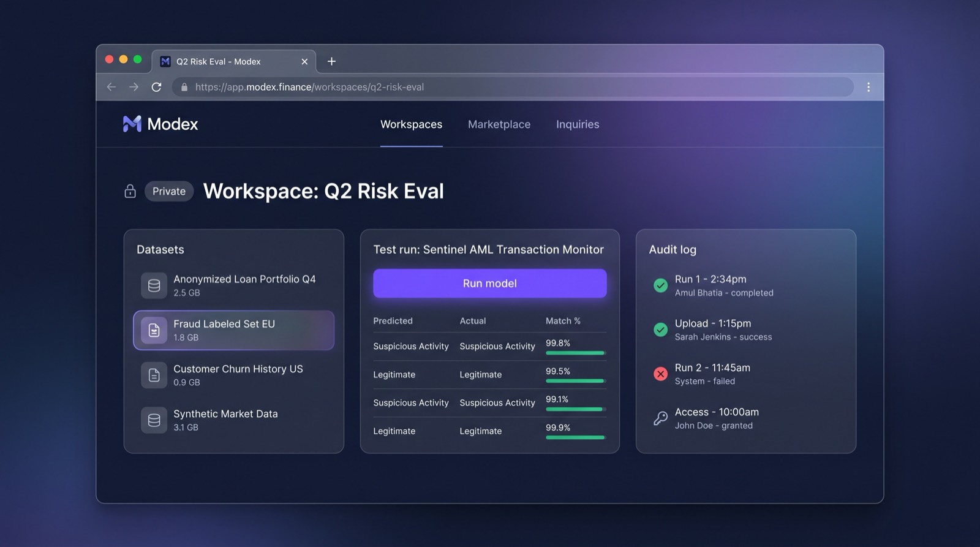Click the Audit log heading
980x547 pixels.
pyautogui.click(x=673, y=250)
